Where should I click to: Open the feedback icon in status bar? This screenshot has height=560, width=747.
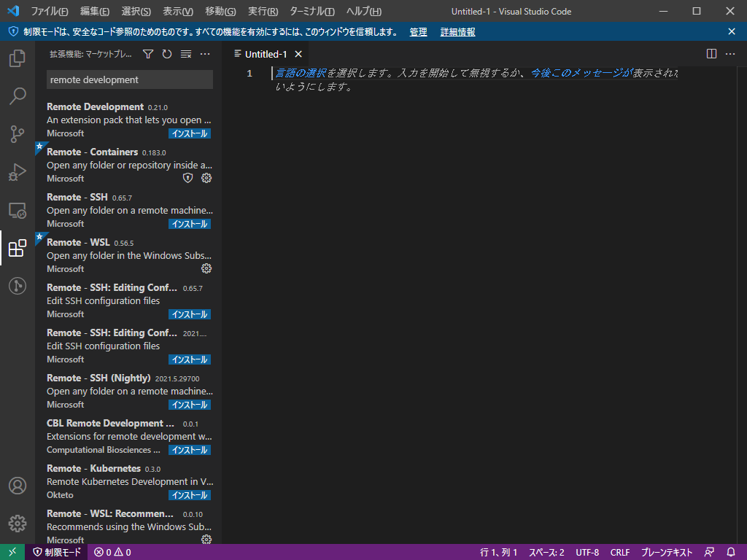pos(709,552)
